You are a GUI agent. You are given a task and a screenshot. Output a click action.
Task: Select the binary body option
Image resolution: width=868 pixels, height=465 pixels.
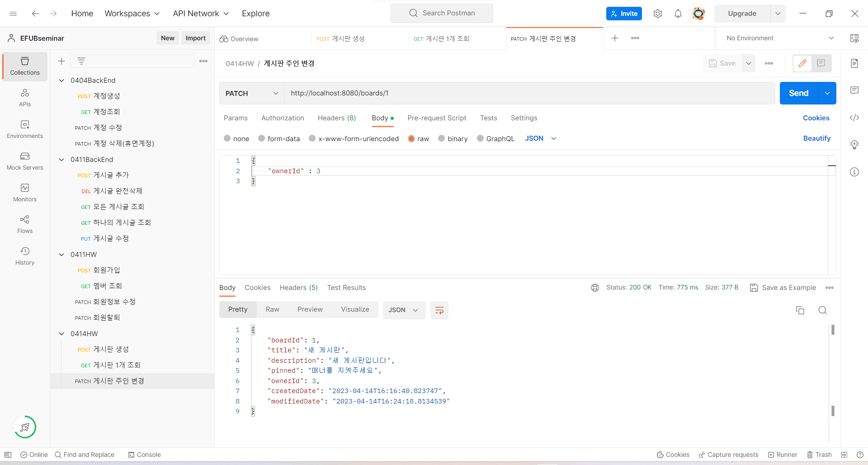coord(442,138)
